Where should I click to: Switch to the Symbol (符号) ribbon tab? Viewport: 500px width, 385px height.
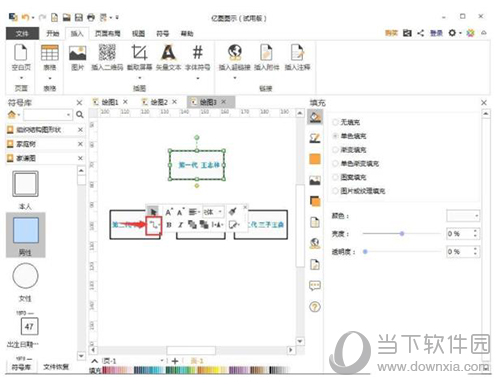[x=163, y=33]
